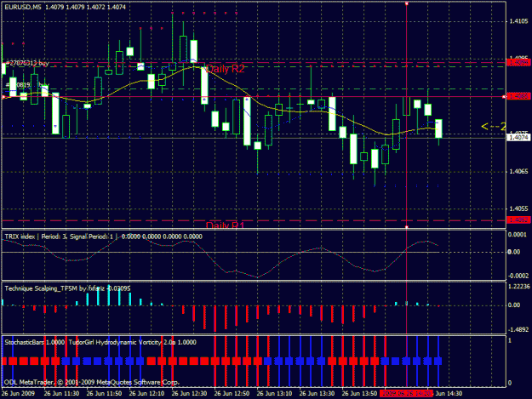The width and height of the screenshot is (532, 399).
Task: Click the 1.4105 price axis label
Action: (x=518, y=21)
